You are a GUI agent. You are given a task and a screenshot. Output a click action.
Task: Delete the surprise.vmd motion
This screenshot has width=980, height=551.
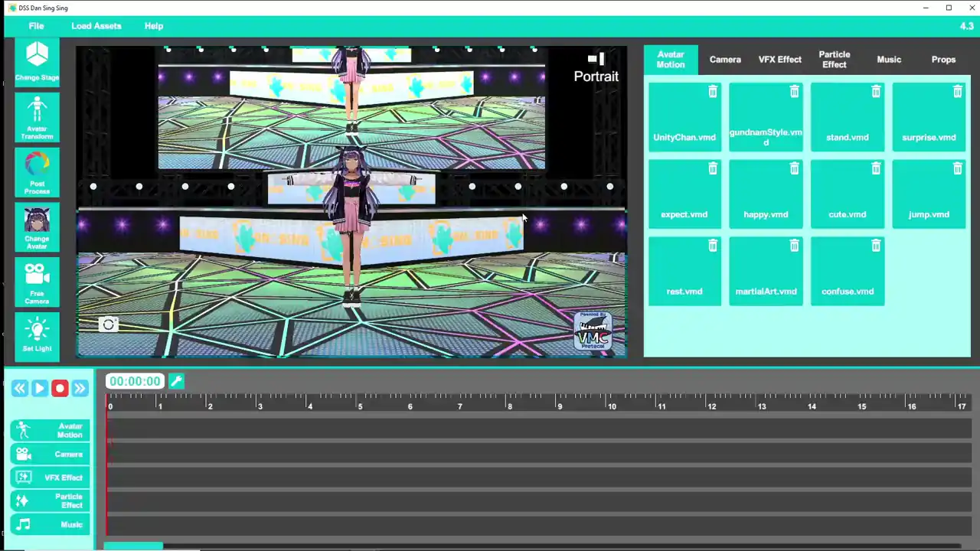point(957,92)
